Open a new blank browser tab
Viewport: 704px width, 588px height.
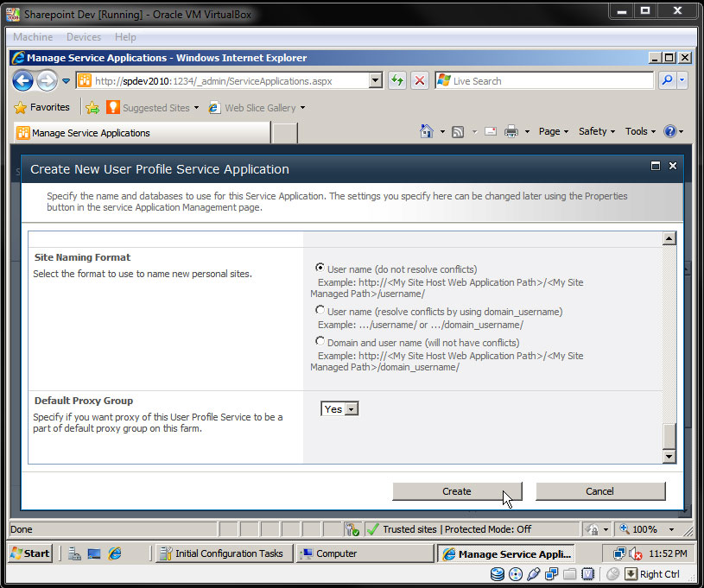(x=285, y=133)
